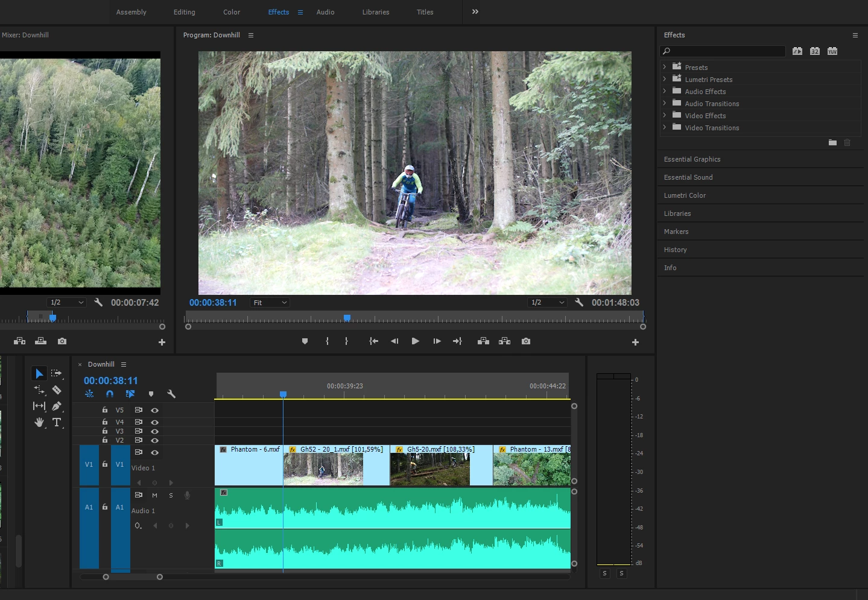868x600 pixels.
Task: Select the Pen tool
Action: click(57, 406)
